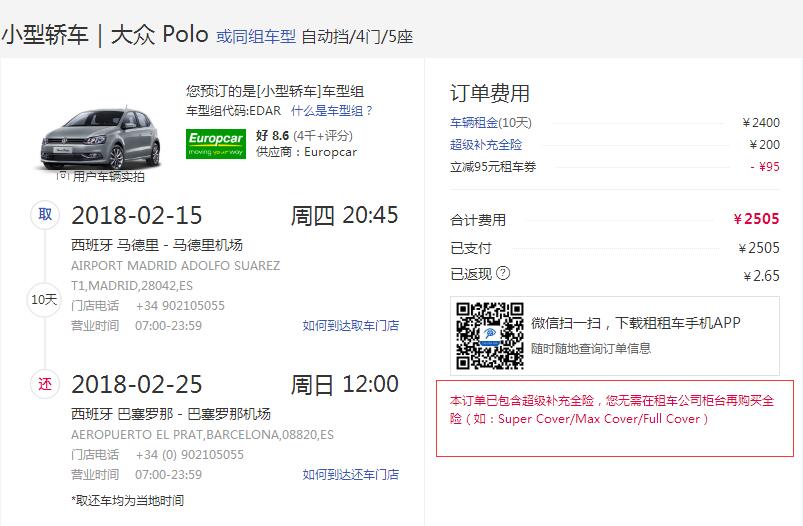
Task: Click the 车辆租金(10天) fee link
Action: coord(491,123)
